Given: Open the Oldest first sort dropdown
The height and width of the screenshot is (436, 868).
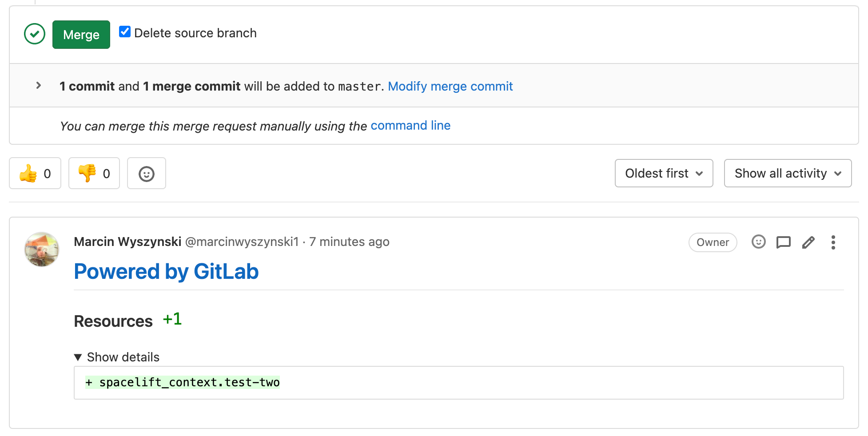Looking at the screenshot, I should pyautogui.click(x=664, y=173).
